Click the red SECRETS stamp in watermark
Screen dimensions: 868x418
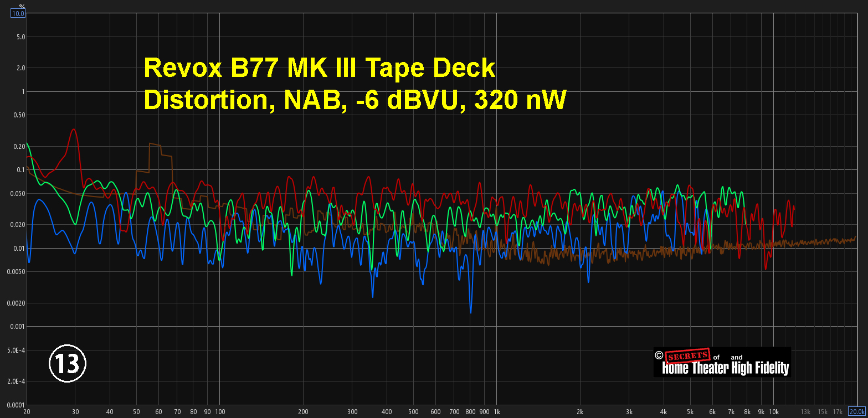pos(686,355)
